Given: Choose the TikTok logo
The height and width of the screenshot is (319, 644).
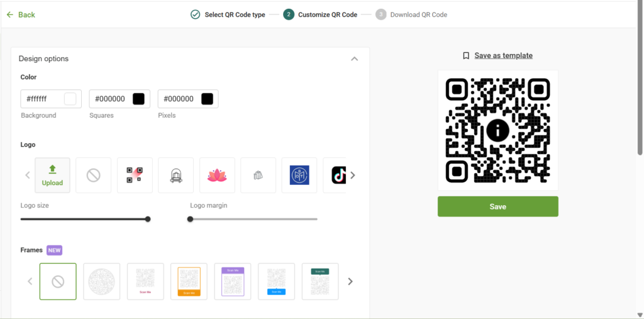Looking at the screenshot, I should [x=335, y=176].
